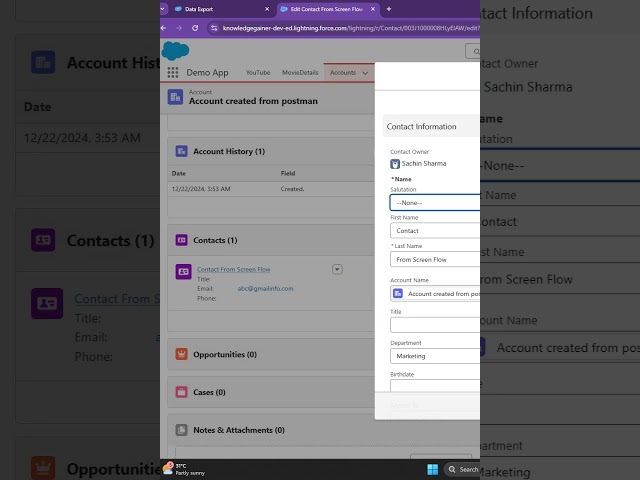Image resolution: width=640 pixels, height=480 pixels.
Task: Click the Sachin Sharma owner name
Action: (x=424, y=164)
